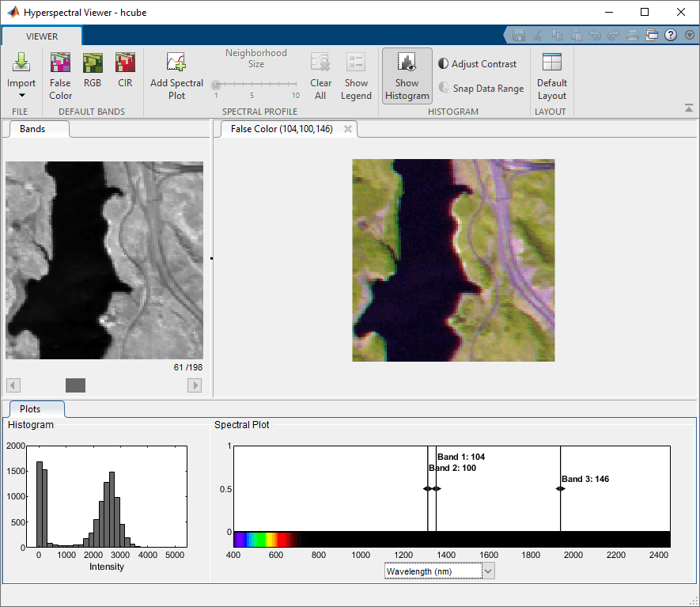Click the Import file icon
The width and height of the screenshot is (700, 607).
click(x=21, y=63)
